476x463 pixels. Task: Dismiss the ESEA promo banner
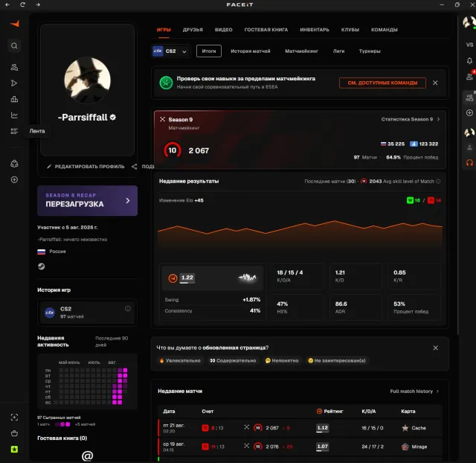pyautogui.click(x=435, y=83)
